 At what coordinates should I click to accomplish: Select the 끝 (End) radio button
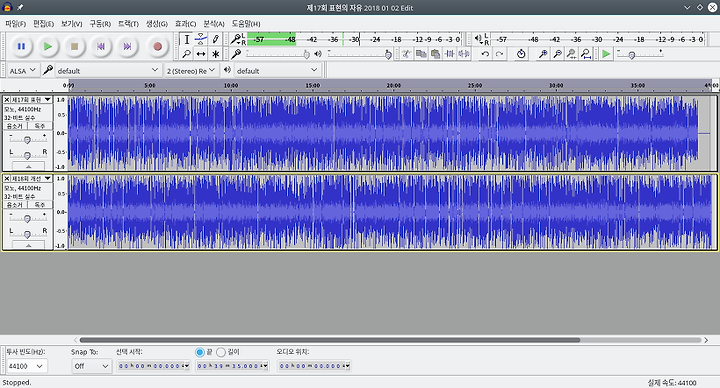tap(200, 352)
